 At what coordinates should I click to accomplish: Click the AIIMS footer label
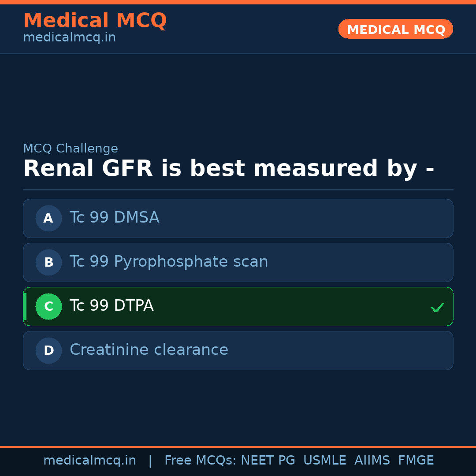pos(372,461)
